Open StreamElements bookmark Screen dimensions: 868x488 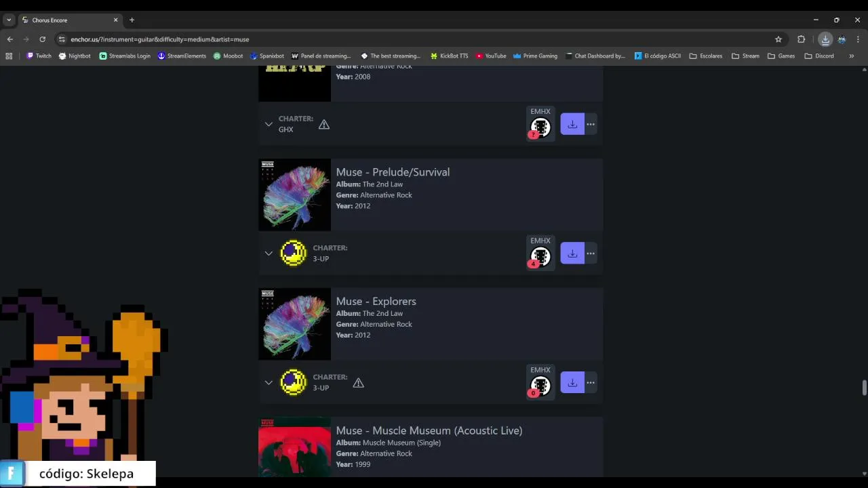coord(182,56)
